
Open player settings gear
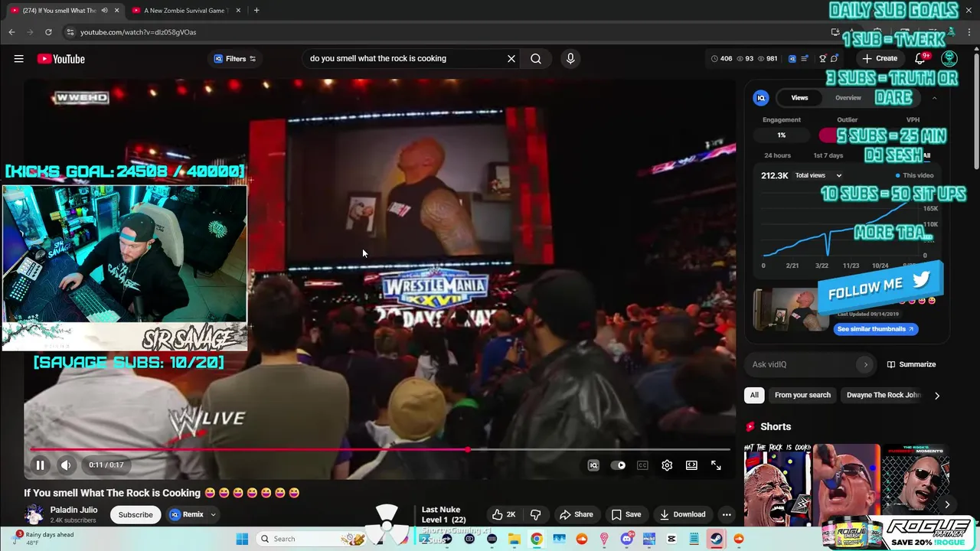(x=667, y=465)
